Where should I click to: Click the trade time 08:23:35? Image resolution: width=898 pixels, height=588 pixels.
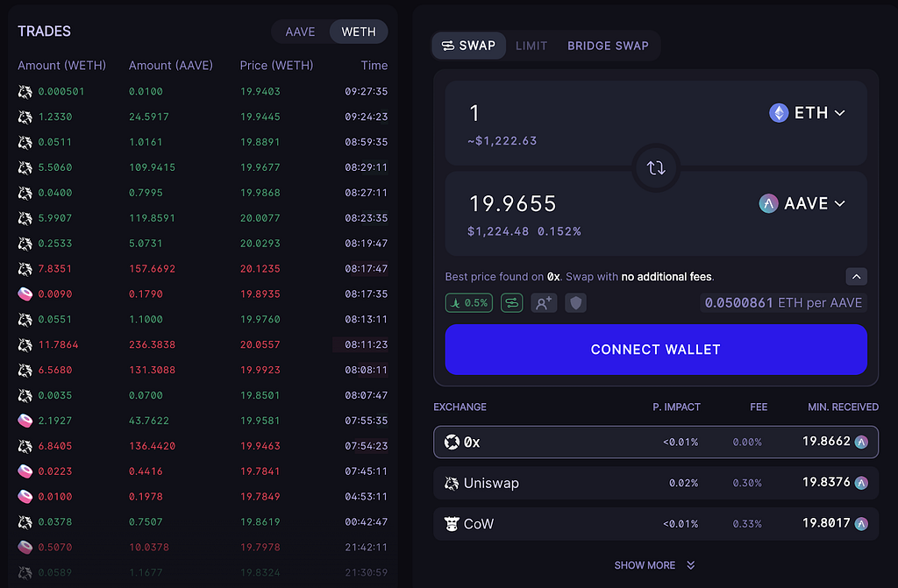pyautogui.click(x=366, y=218)
